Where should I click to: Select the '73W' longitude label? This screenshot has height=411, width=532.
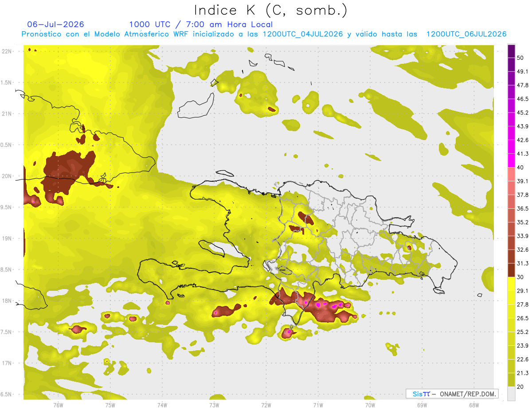[x=214, y=405]
